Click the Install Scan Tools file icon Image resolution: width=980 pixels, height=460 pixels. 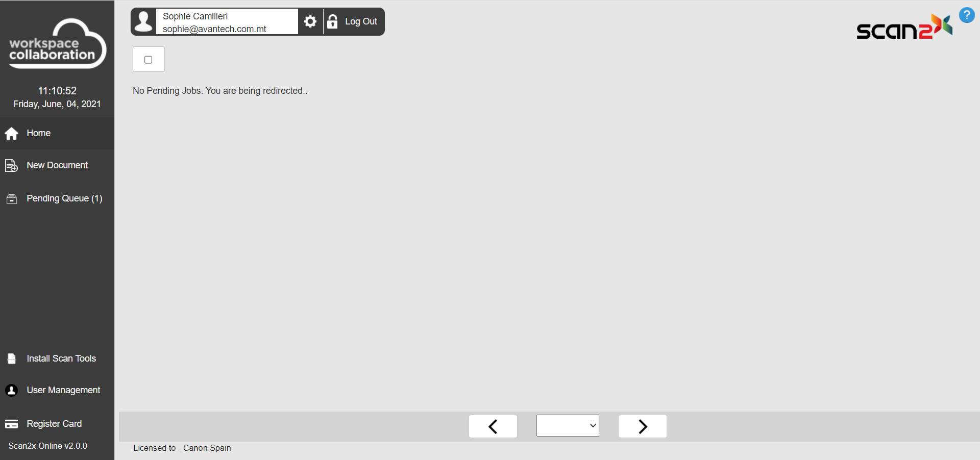point(12,359)
